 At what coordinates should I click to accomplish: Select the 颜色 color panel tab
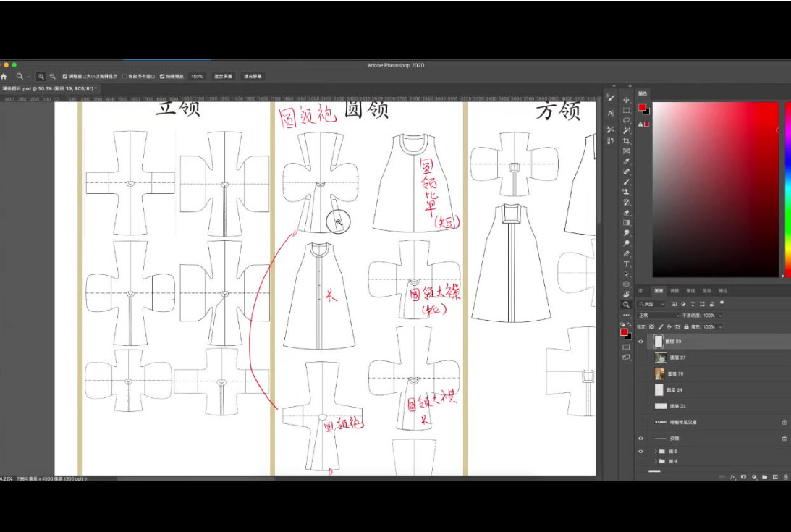[643, 94]
